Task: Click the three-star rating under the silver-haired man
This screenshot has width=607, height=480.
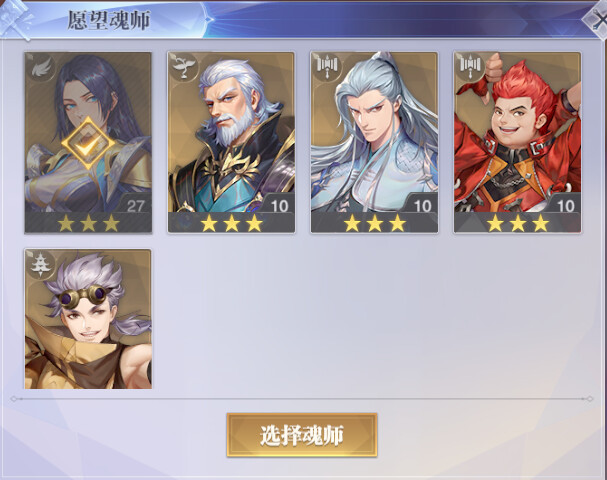Action: coord(374,224)
